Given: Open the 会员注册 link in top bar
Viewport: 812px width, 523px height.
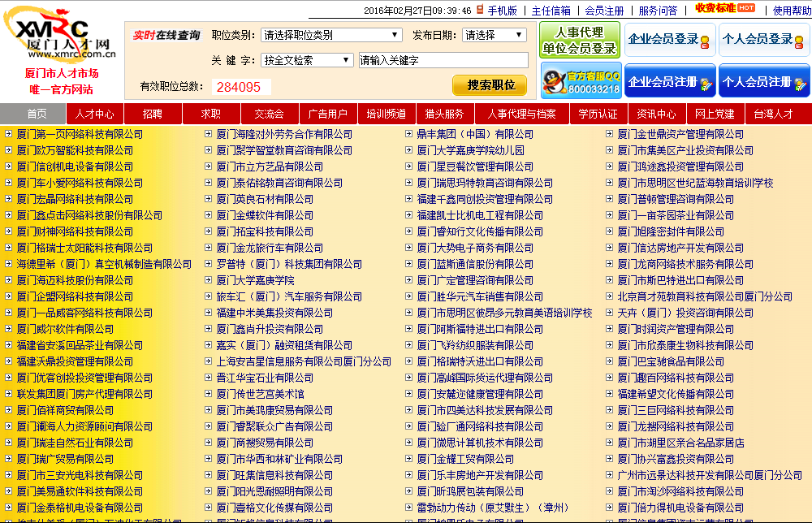Looking at the screenshot, I should 604,11.
